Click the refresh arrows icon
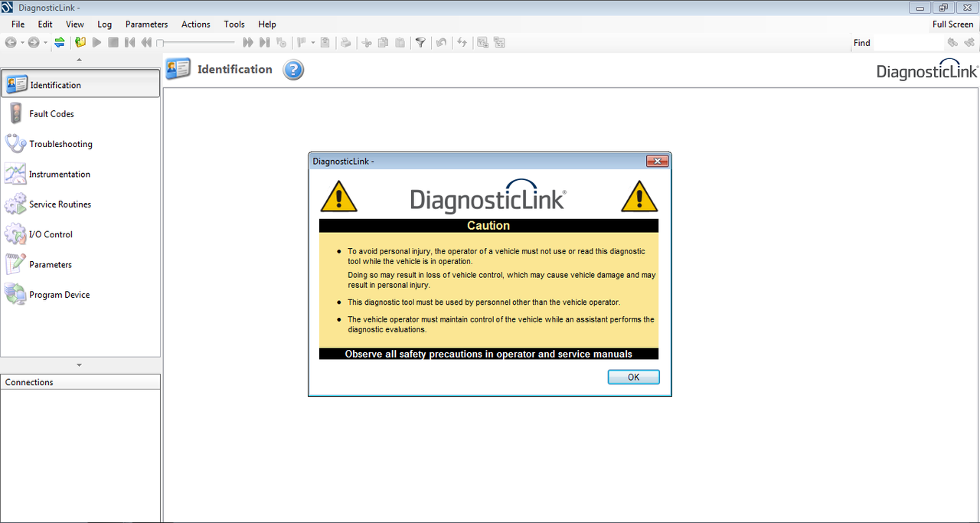 pos(462,43)
